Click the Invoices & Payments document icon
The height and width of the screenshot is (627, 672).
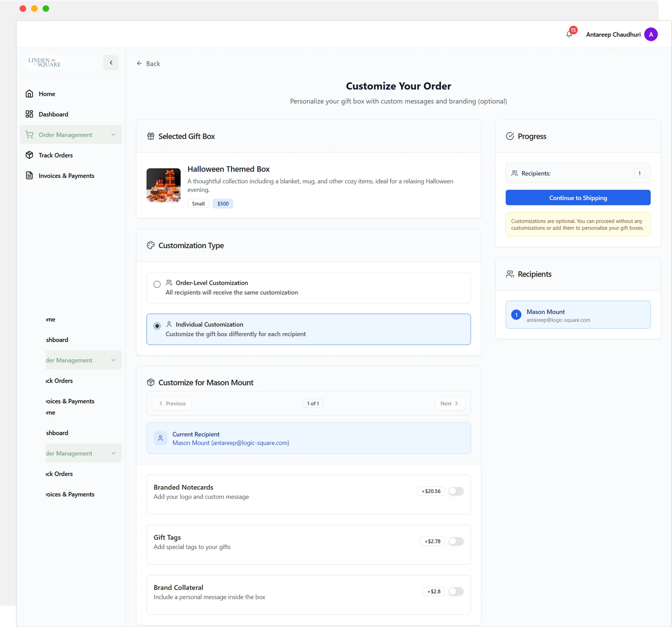coord(29,176)
